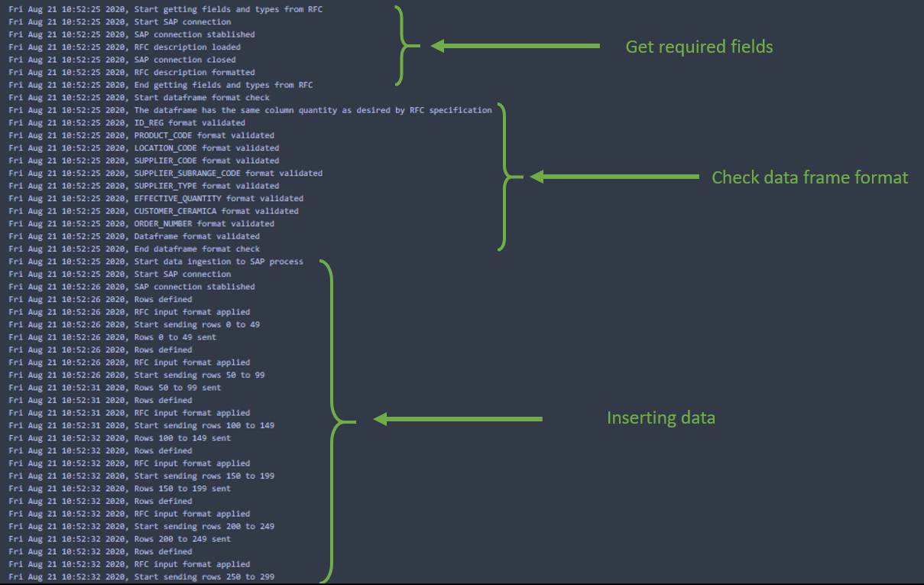The width and height of the screenshot is (924, 585).
Task: Click the green arrow next to Inserting data
Action: [x=457, y=419]
